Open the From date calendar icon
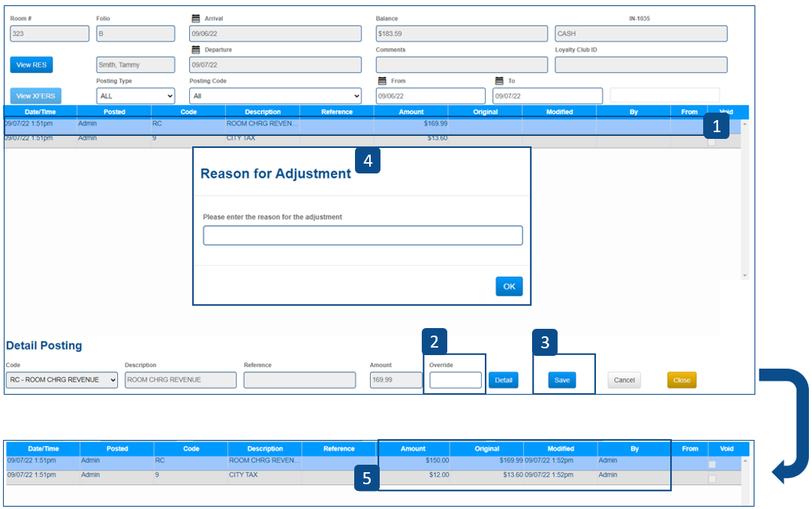Viewport: 812px width, 509px height. [382, 81]
